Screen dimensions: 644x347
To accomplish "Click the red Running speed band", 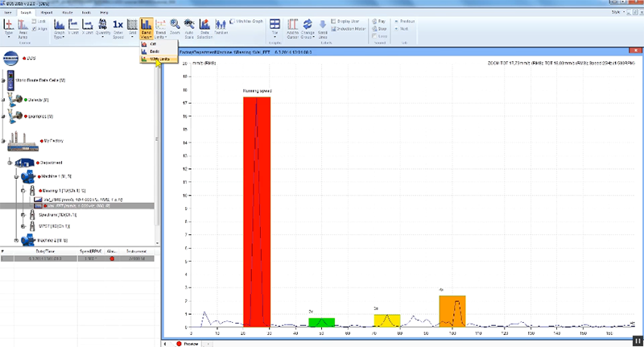I will [257, 212].
